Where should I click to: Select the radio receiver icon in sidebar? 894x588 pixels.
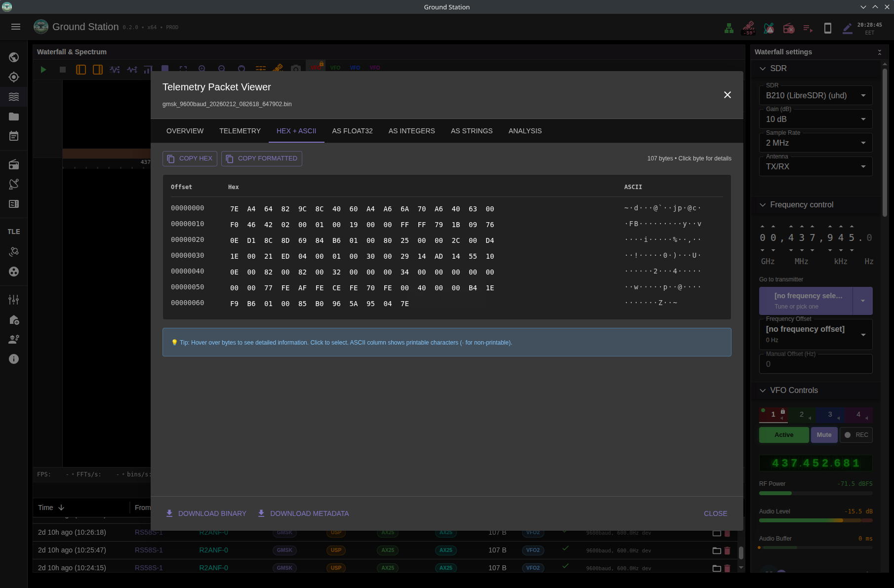coord(14,164)
